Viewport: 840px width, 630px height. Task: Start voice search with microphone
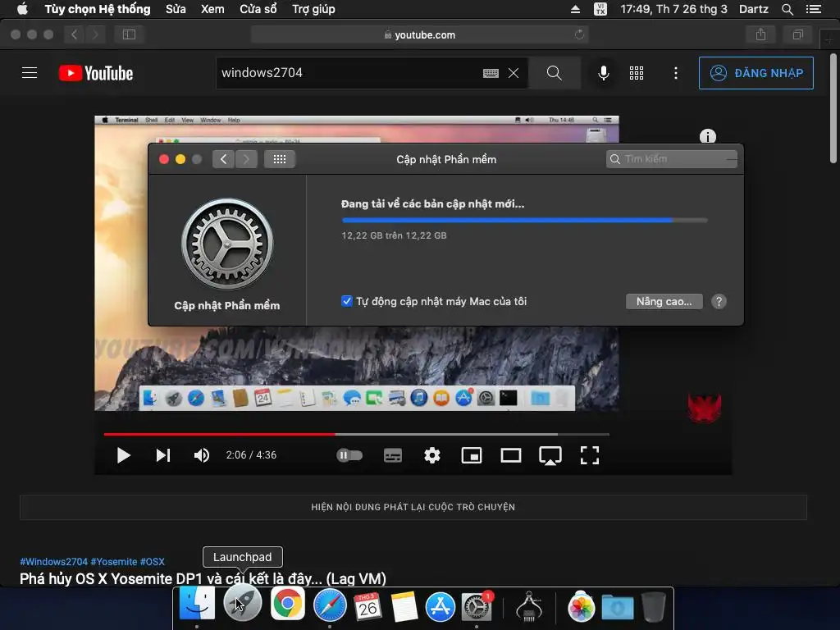603,73
